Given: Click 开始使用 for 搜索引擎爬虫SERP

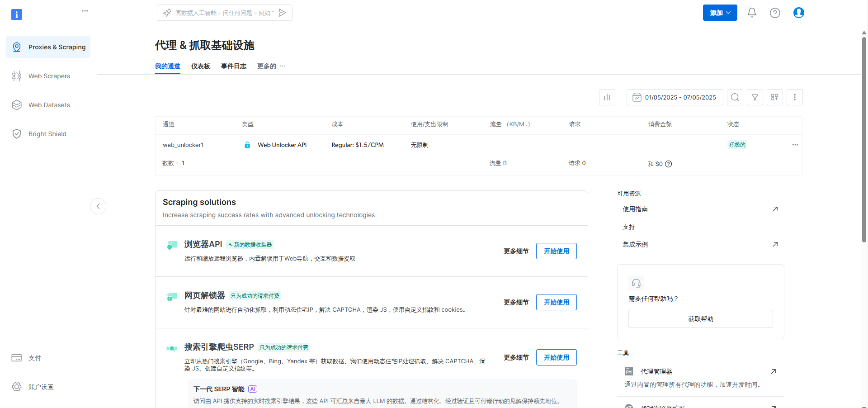Looking at the screenshot, I should pos(557,357).
